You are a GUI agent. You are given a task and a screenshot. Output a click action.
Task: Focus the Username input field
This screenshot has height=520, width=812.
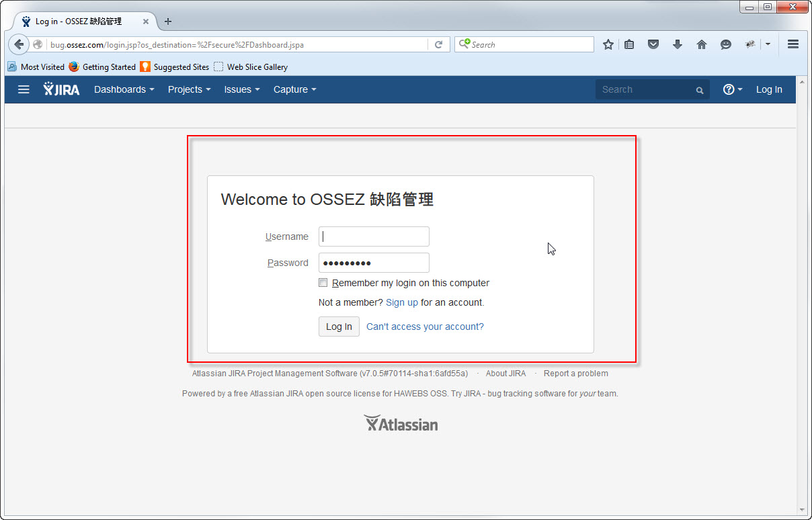pyautogui.click(x=374, y=236)
